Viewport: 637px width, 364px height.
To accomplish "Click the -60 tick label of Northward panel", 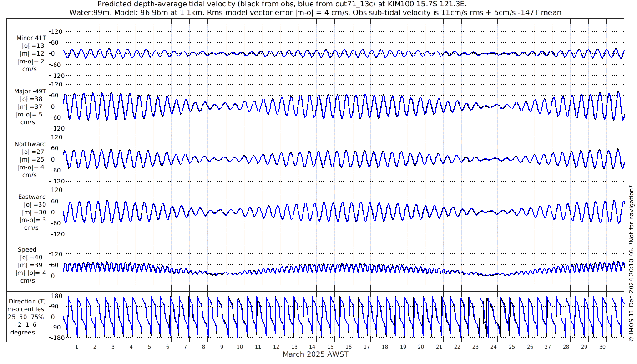I will 56,170.
